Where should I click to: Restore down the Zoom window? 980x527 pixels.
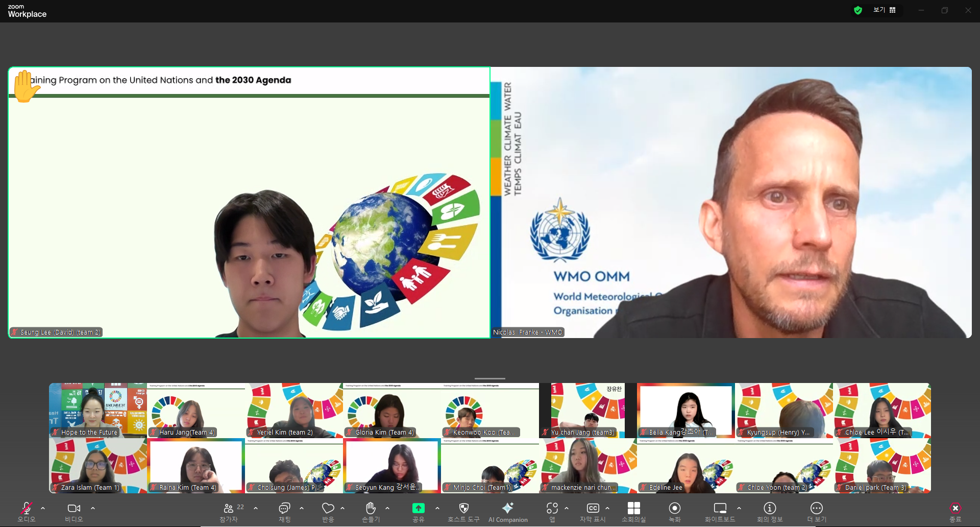(x=945, y=10)
